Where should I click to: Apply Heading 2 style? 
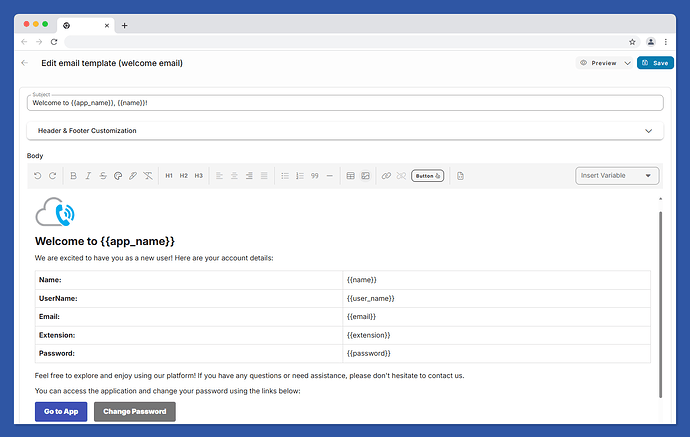(184, 176)
